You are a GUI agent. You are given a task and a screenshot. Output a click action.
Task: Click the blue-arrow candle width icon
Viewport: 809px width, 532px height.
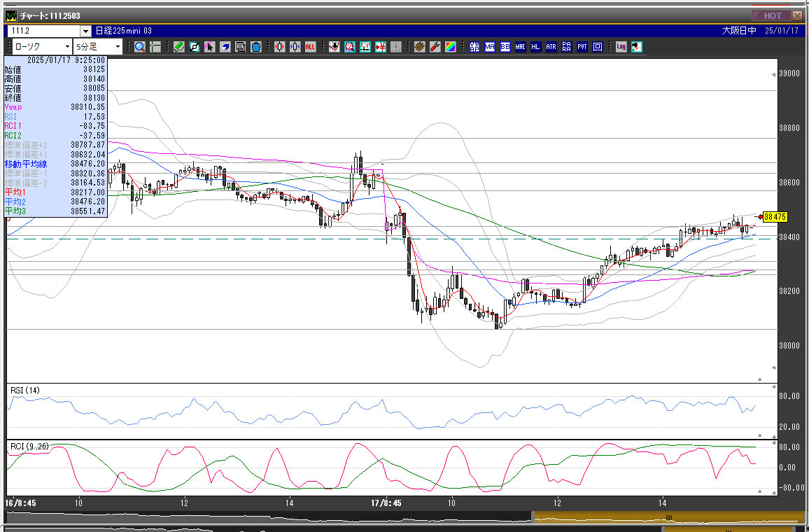[x=295, y=47]
